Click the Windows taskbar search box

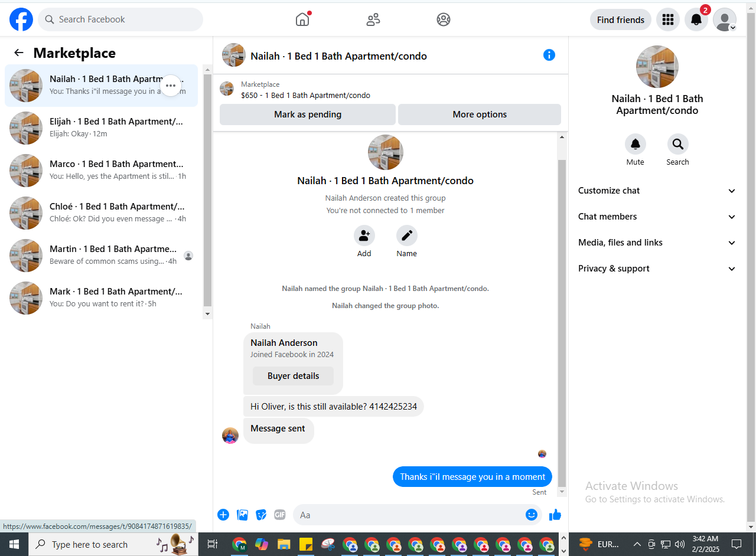coord(113,544)
